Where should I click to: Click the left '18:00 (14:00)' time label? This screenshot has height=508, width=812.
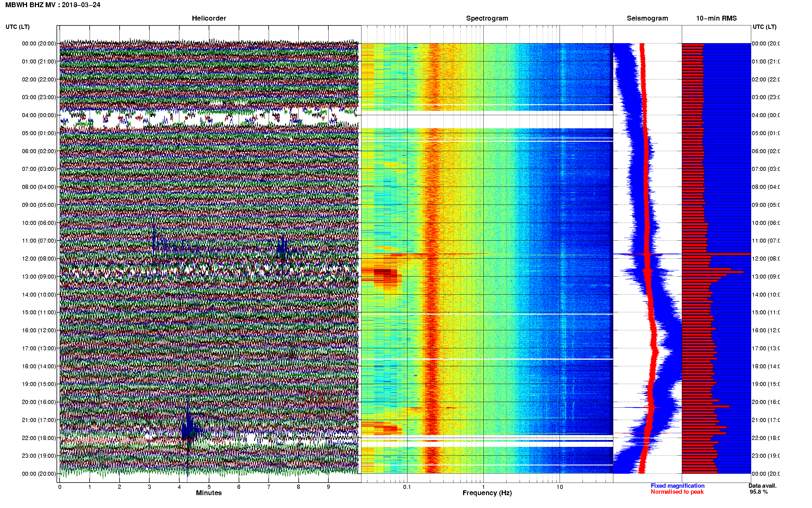(39, 366)
